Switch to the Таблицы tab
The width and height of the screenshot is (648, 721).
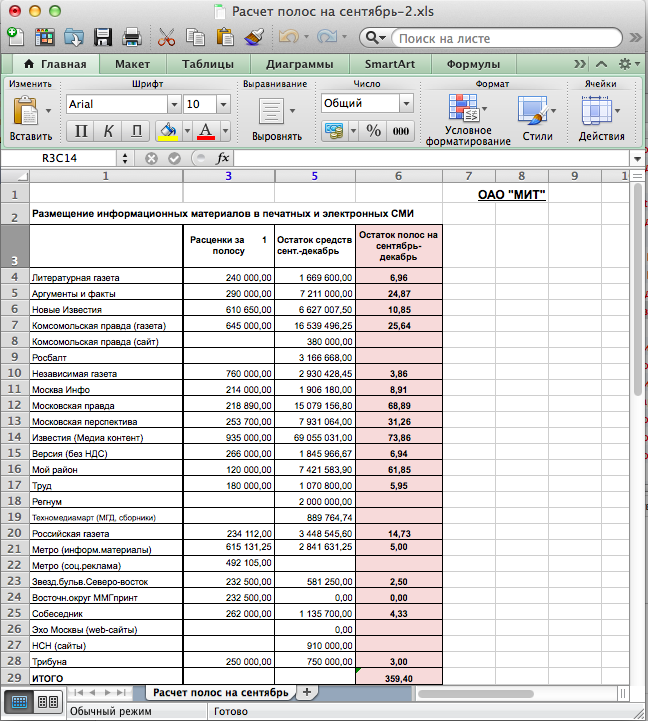click(208, 64)
